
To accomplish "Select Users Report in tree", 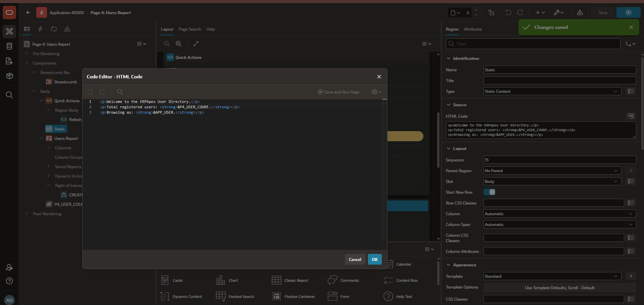I will tap(66, 139).
